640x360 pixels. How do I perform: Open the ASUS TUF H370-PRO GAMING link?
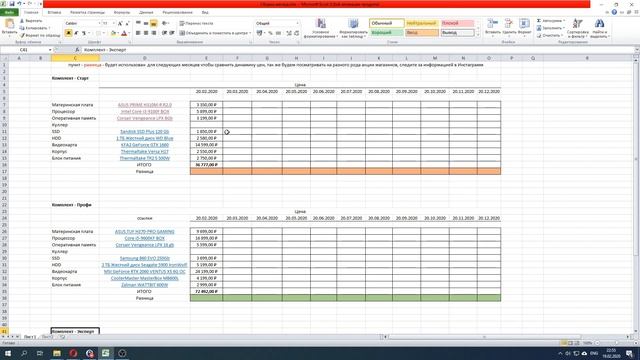tap(144, 231)
